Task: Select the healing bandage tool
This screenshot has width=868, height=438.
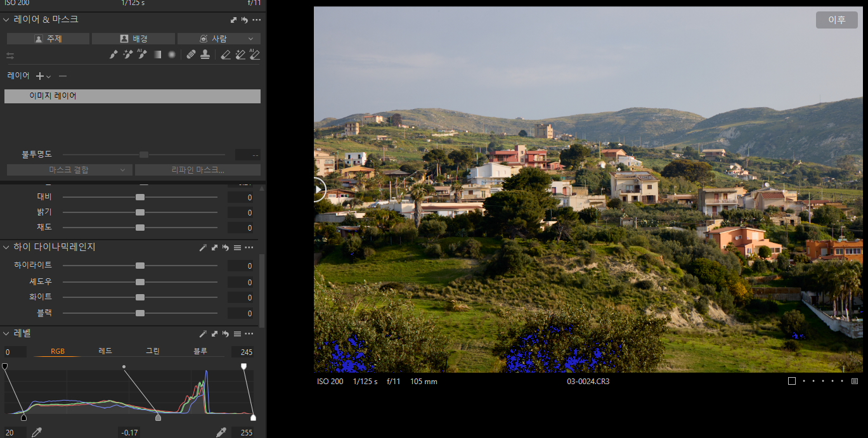Action: 191,55
